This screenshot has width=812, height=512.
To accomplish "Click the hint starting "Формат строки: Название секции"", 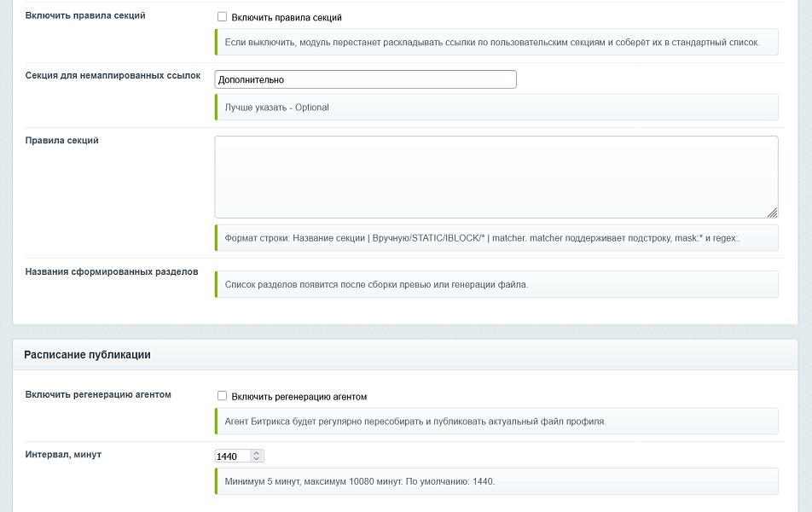I will 496,238.
